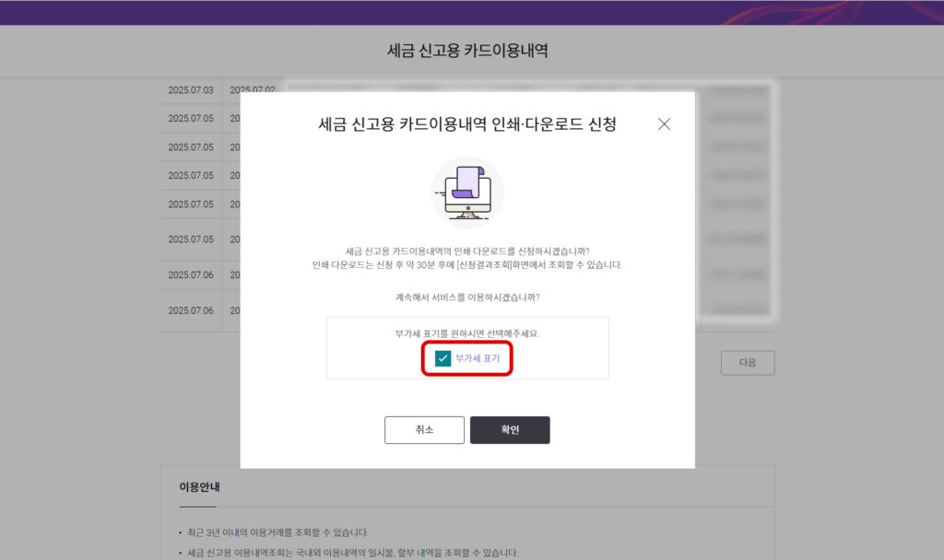Click the 부가세 표기 label text
Screen dimensions: 944x560
tap(476, 358)
